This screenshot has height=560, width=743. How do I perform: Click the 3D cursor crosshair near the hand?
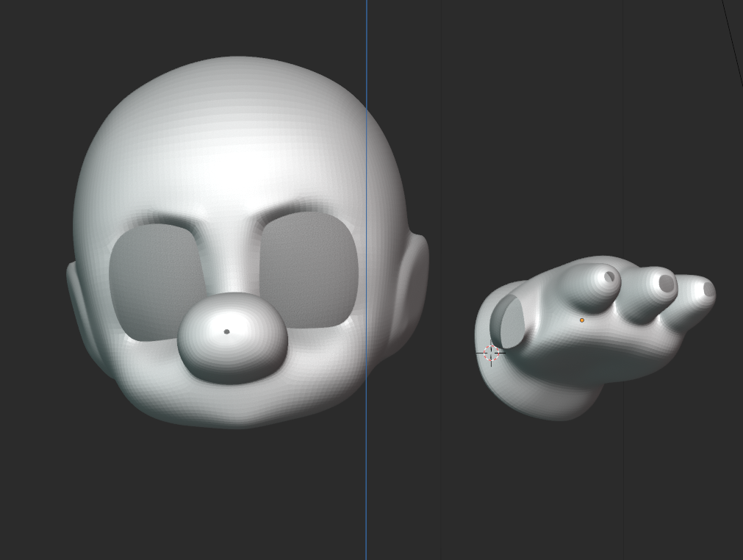[492, 353]
